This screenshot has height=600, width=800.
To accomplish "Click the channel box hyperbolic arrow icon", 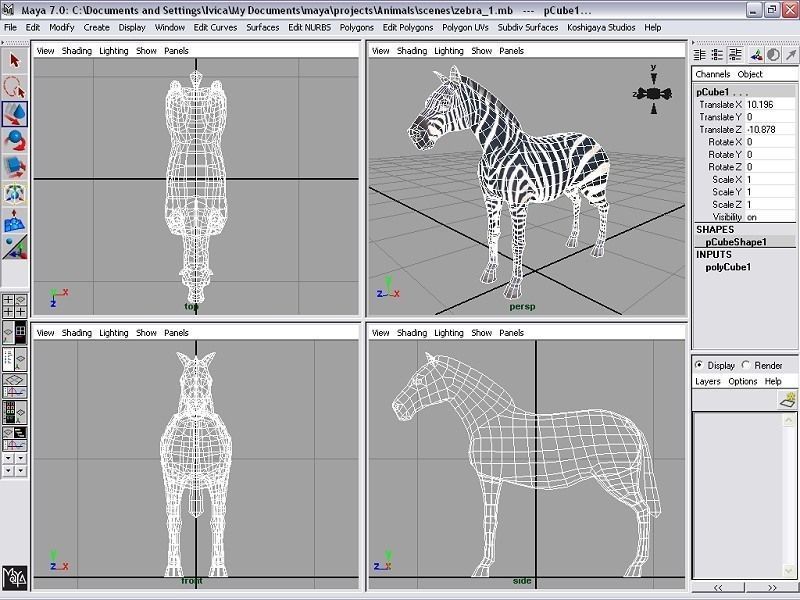I will pyautogui.click(x=791, y=55).
